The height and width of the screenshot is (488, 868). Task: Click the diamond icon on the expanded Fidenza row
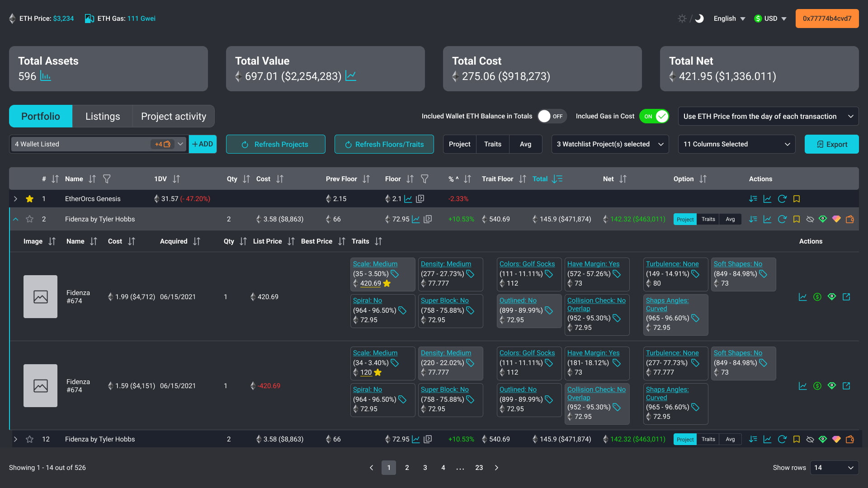[836, 219]
